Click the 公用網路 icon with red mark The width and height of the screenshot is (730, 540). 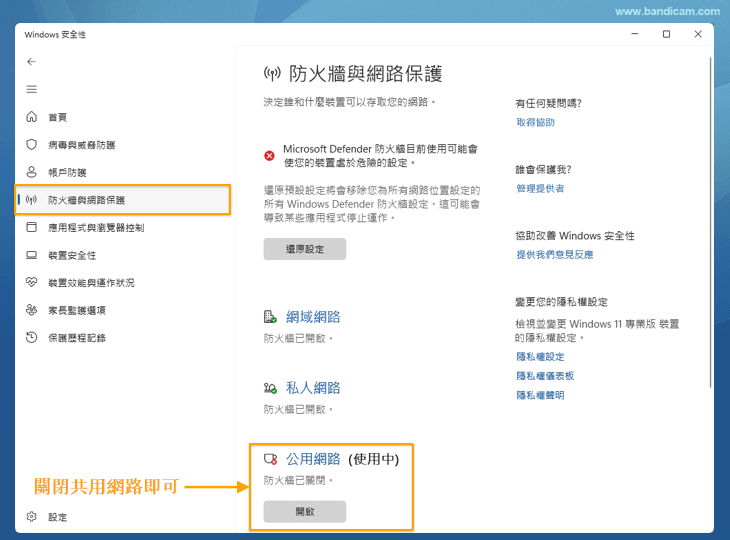pos(270,459)
